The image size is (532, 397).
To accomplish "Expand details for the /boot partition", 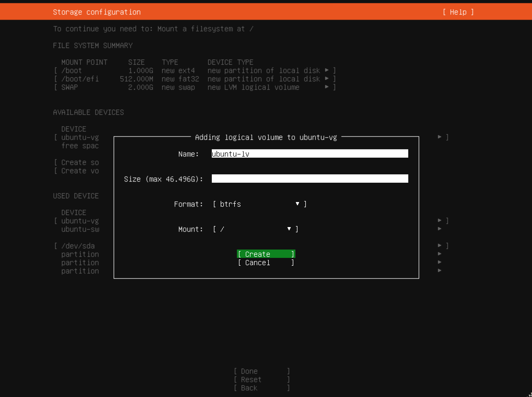I will point(327,70).
